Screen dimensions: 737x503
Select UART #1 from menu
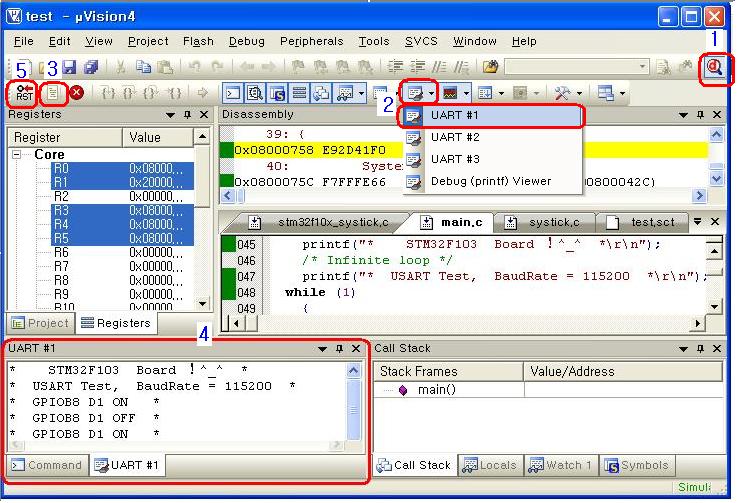tap(492, 116)
